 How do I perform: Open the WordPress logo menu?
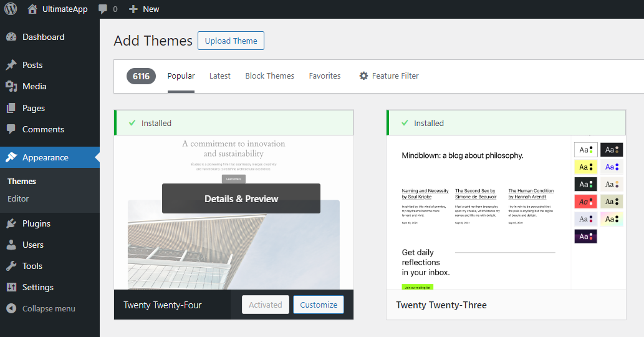11,9
